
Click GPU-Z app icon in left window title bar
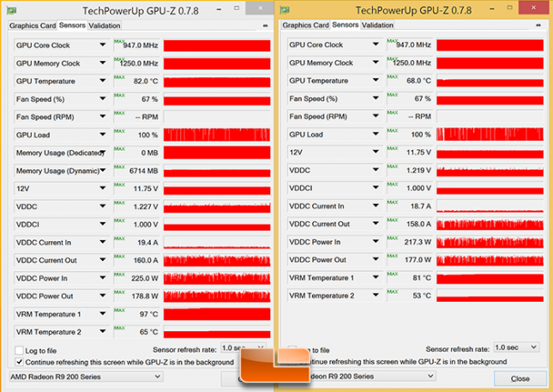pos(11,10)
